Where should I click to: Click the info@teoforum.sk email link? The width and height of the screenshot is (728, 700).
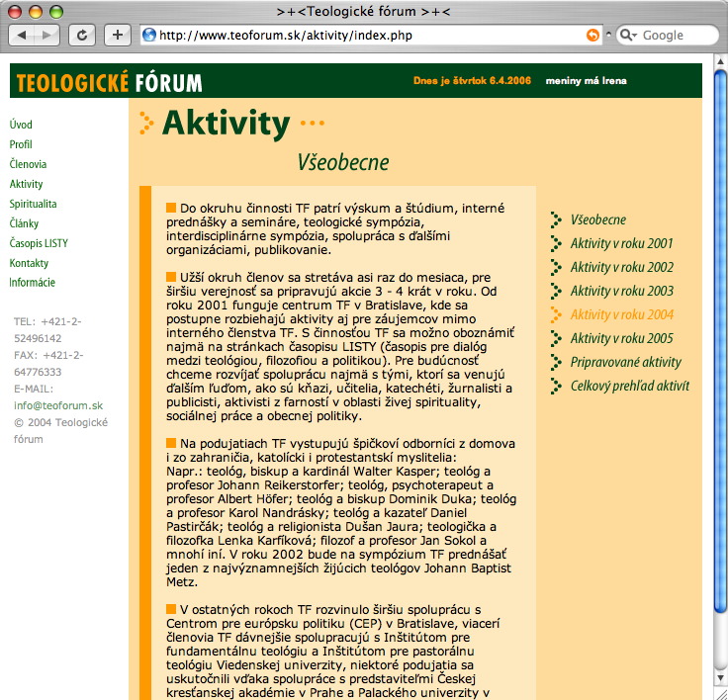pos(58,405)
